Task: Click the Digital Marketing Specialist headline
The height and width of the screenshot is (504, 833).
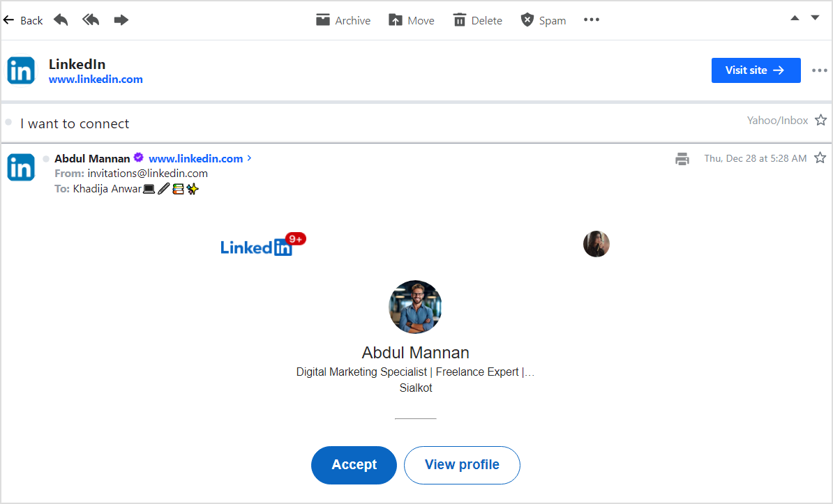Action: point(415,372)
